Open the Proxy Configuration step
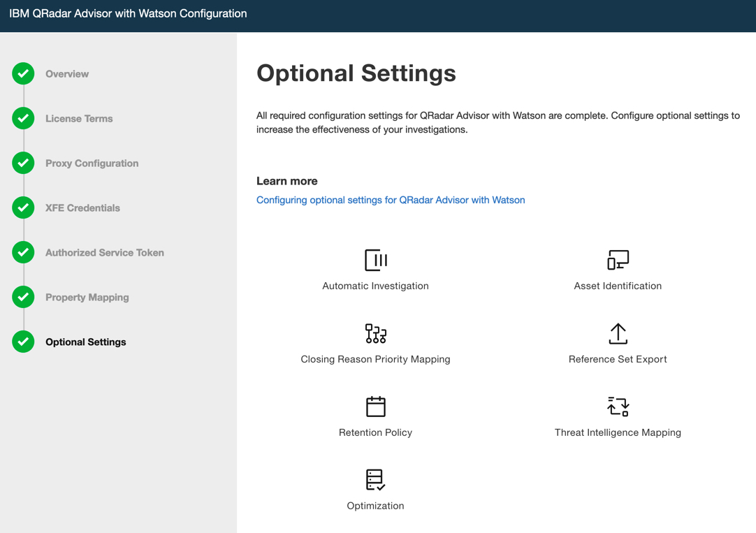Image resolution: width=756 pixels, height=533 pixels. click(x=92, y=163)
